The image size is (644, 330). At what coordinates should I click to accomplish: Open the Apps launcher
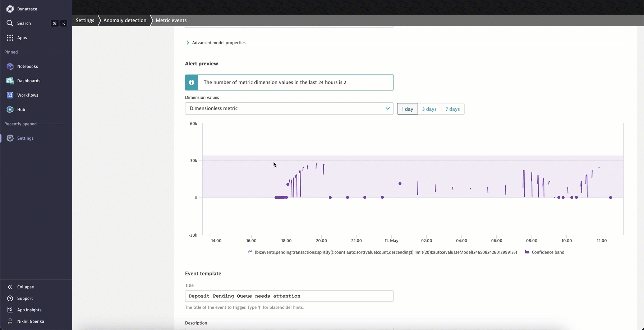(x=22, y=37)
